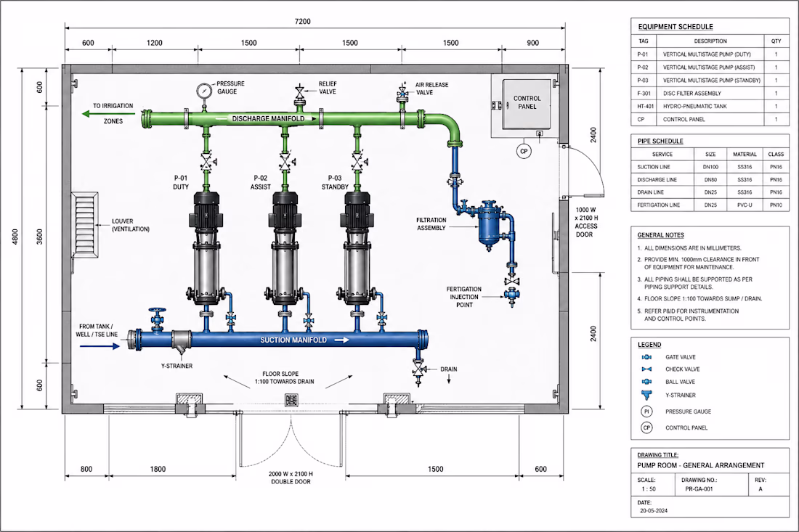Click the control panel cabinet in room corner

click(x=527, y=105)
